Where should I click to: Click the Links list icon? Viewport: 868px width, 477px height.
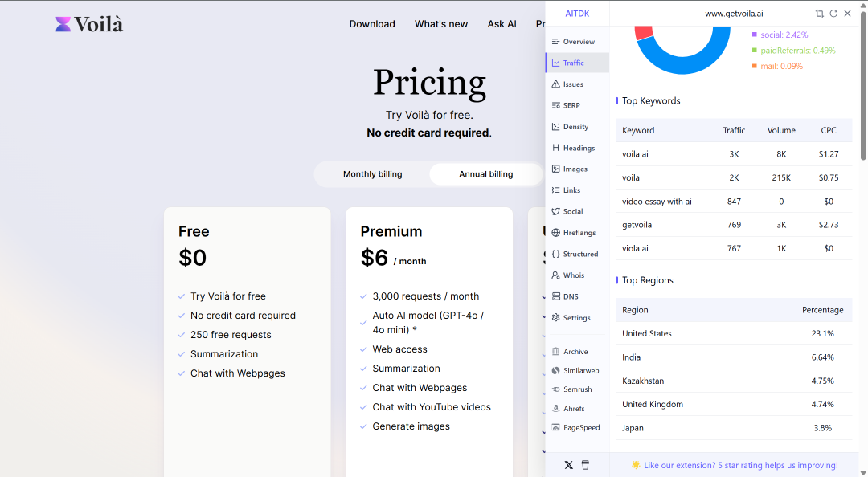tap(556, 190)
